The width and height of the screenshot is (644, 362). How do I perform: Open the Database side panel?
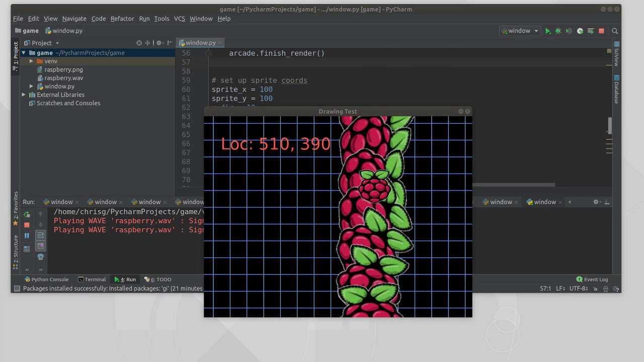pyautogui.click(x=616, y=89)
